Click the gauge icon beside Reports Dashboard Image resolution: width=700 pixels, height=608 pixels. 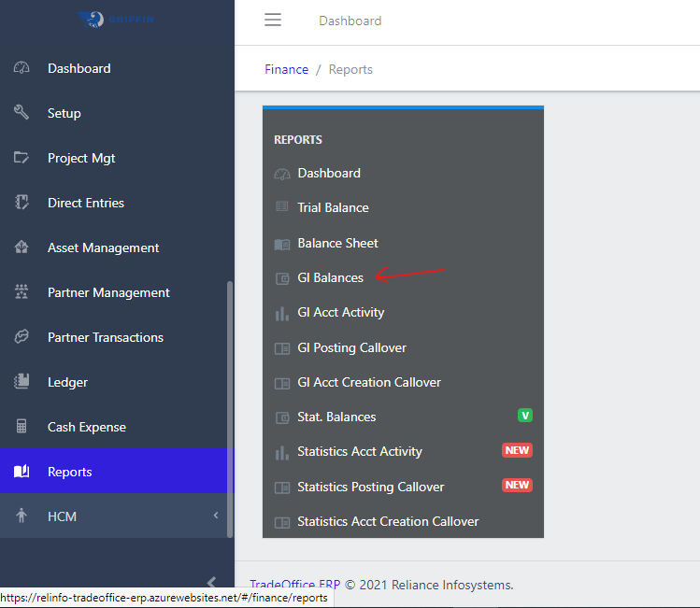pos(282,174)
